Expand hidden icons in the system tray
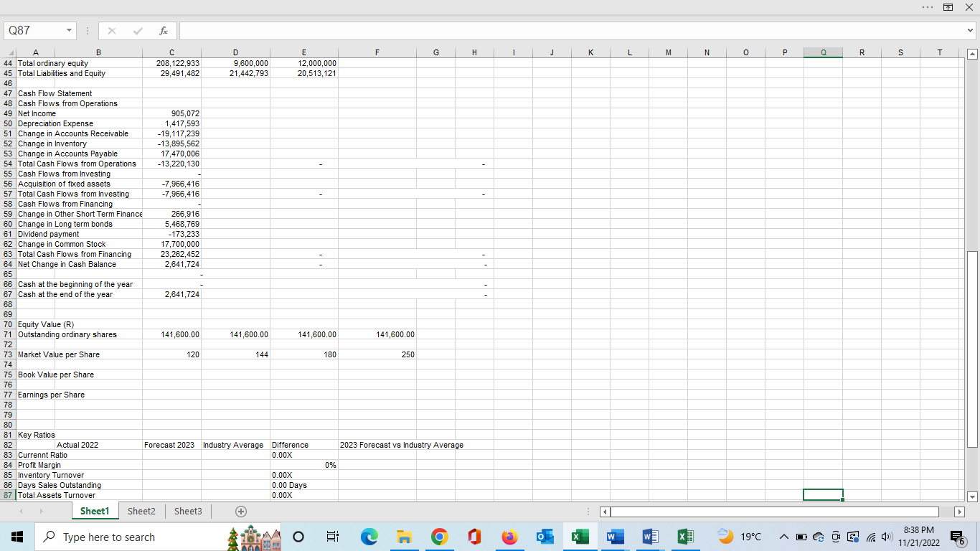 (783, 537)
